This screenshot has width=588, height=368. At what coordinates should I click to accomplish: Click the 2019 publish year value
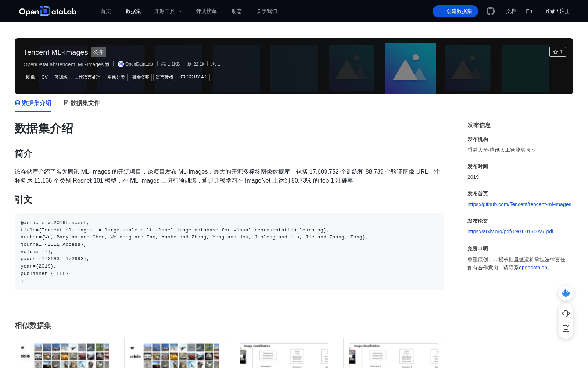pyautogui.click(x=473, y=177)
